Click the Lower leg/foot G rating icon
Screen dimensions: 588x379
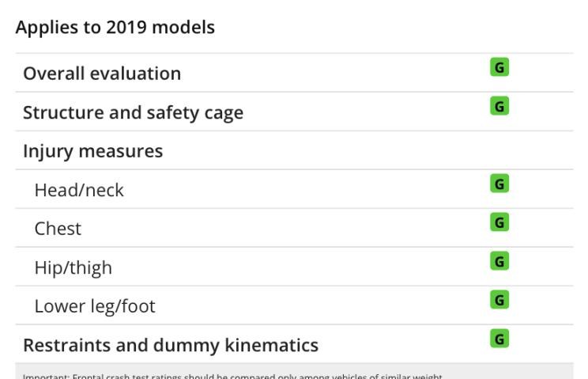[499, 300]
